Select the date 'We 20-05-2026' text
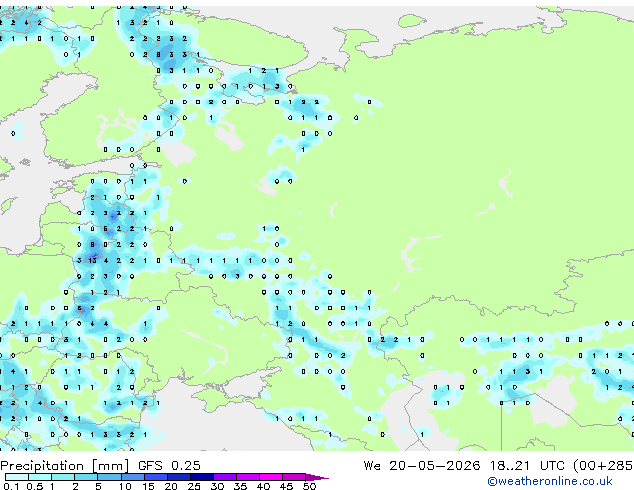The image size is (634, 490). 422,466
